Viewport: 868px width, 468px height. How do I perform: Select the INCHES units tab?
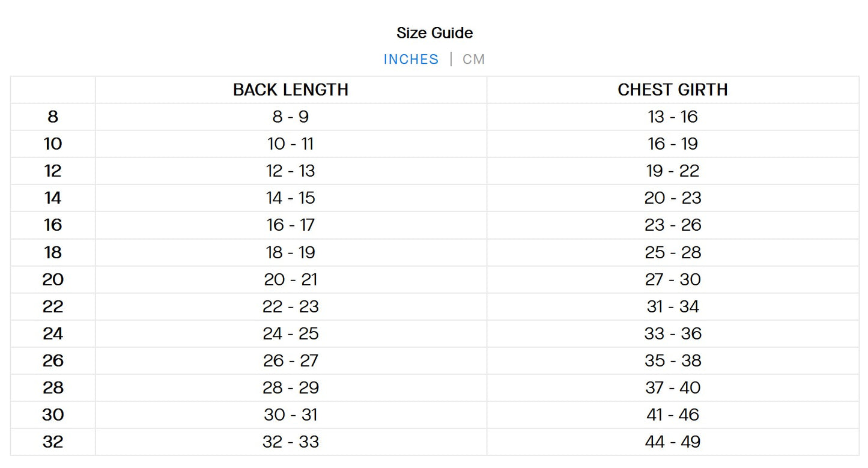[411, 59]
